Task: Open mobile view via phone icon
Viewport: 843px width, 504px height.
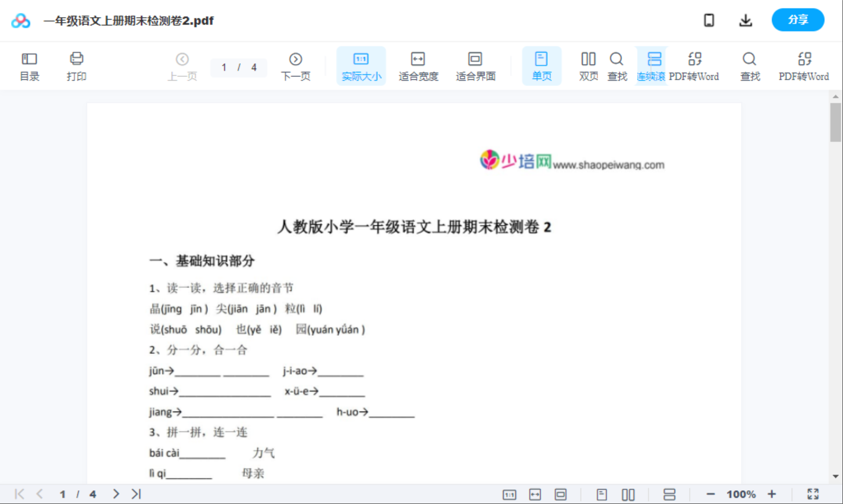Action: [x=709, y=20]
